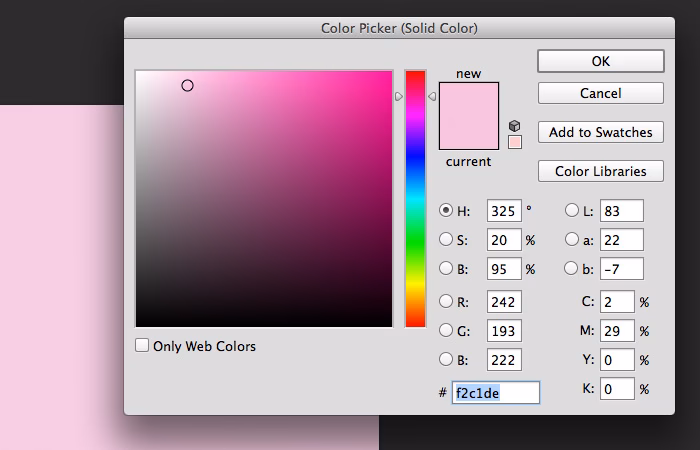Click the out-of-gamut warning cube icon
Viewport: 700px width, 450px height.
(515, 126)
